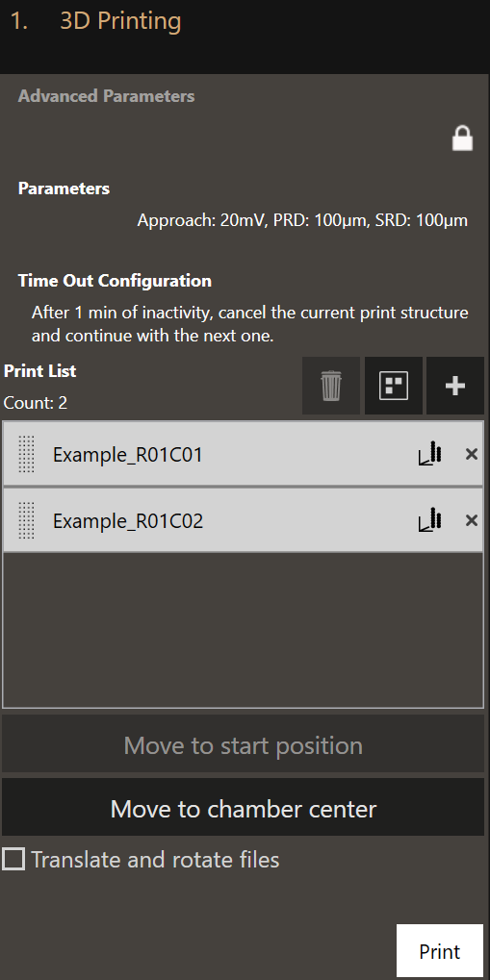Enable Translate and rotate files checkbox

[x=13, y=860]
